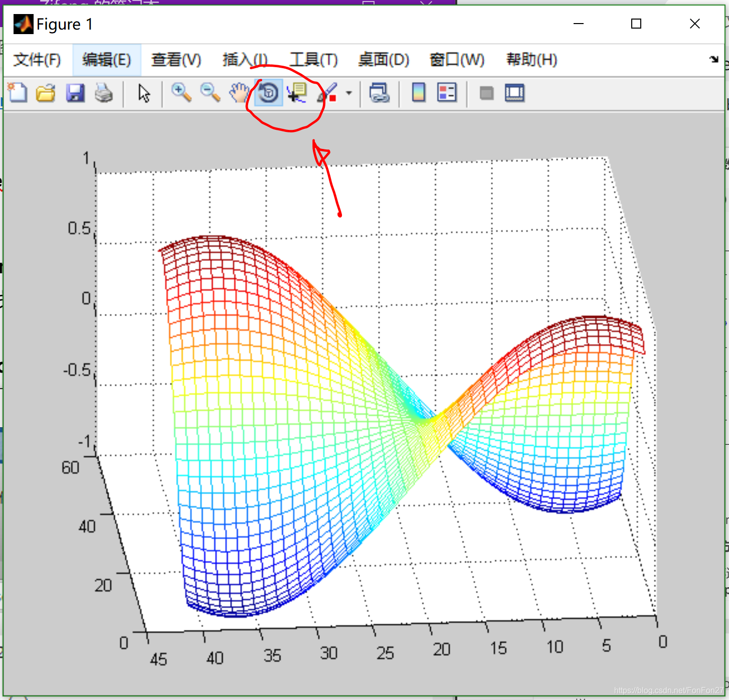Select the Zoom Out magnifier tool
Viewport: 729px width, 700px height.
tap(210, 93)
